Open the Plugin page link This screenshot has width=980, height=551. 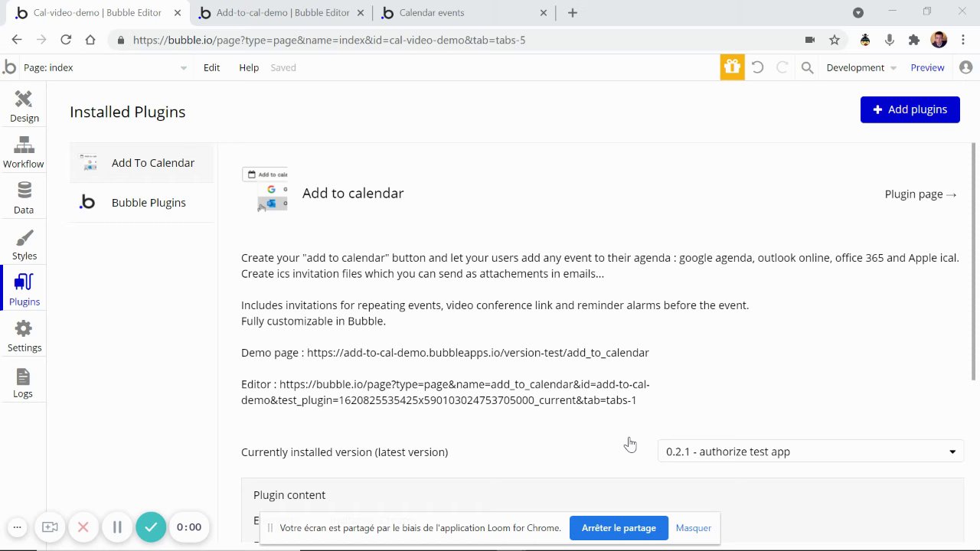[920, 194]
